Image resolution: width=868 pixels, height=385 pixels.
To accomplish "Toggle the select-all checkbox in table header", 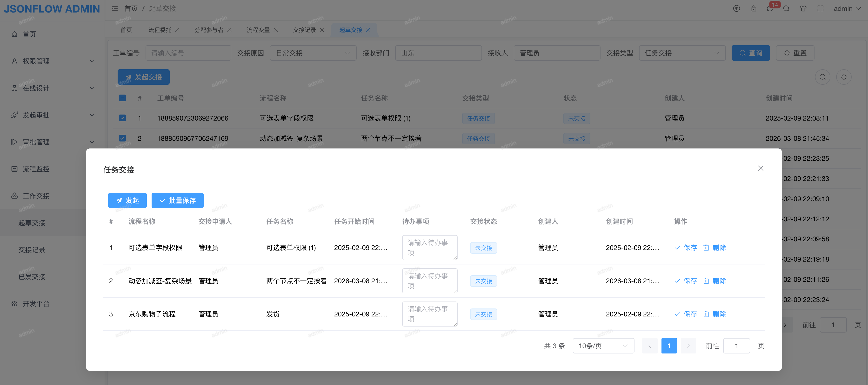I will (x=122, y=98).
